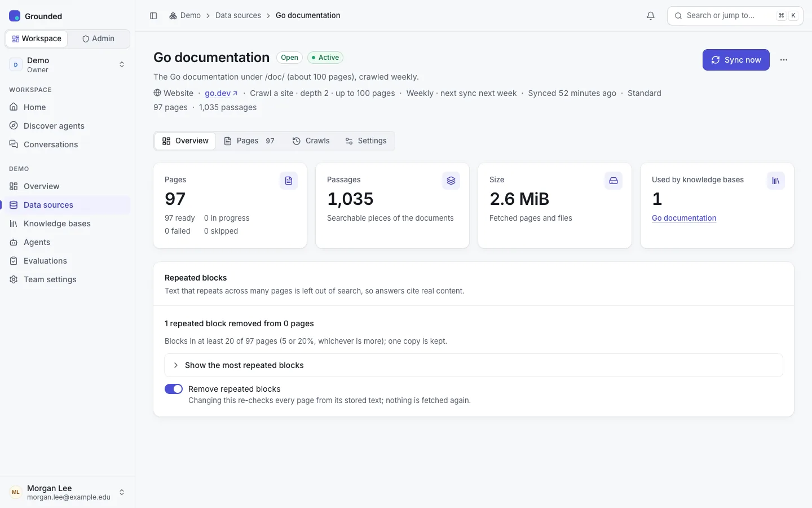Click the Size card storage icon
The width and height of the screenshot is (812, 508).
[x=614, y=181]
